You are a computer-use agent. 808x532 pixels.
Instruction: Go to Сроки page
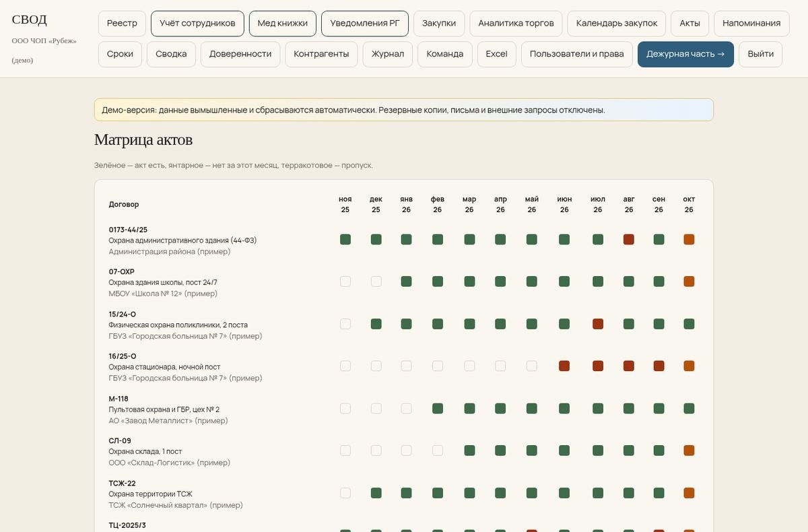click(120, 55)
